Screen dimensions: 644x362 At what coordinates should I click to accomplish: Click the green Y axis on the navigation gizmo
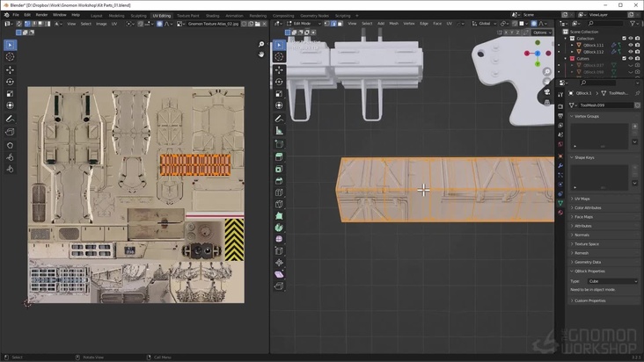pyautogui.click(x=538, y=64)
